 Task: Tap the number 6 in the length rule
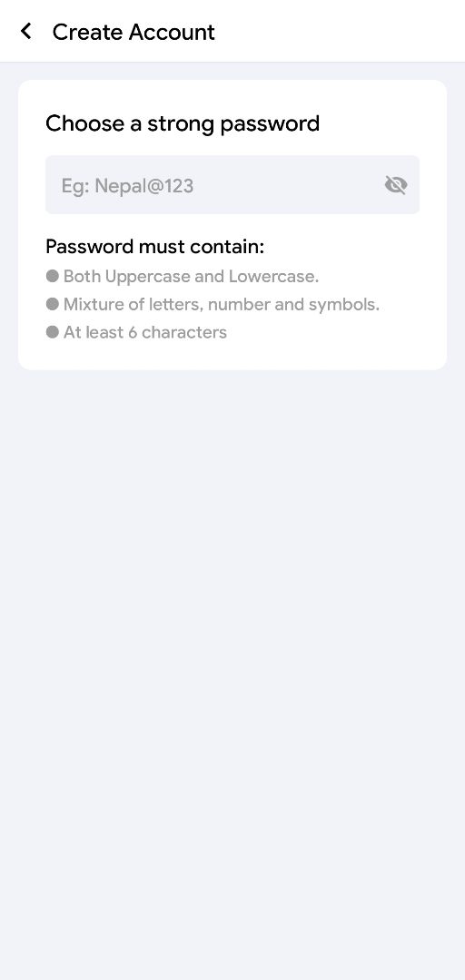(x=133, y=332)
